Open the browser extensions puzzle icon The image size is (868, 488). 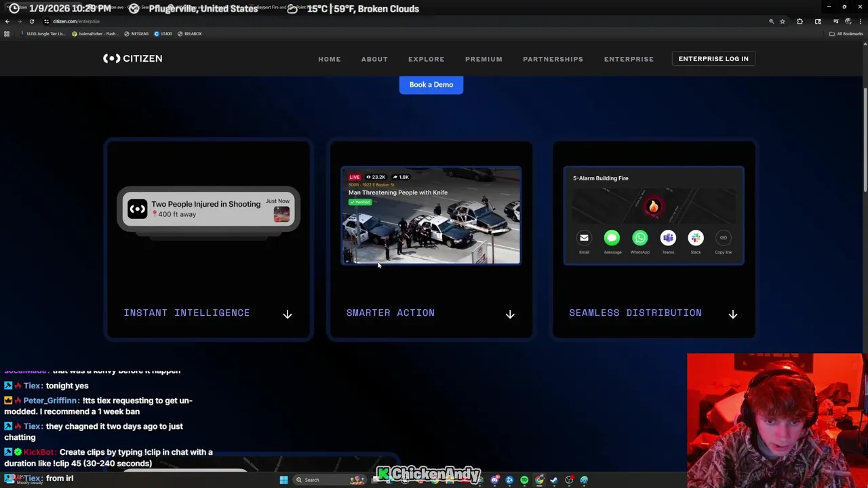(x=800, y=22)
